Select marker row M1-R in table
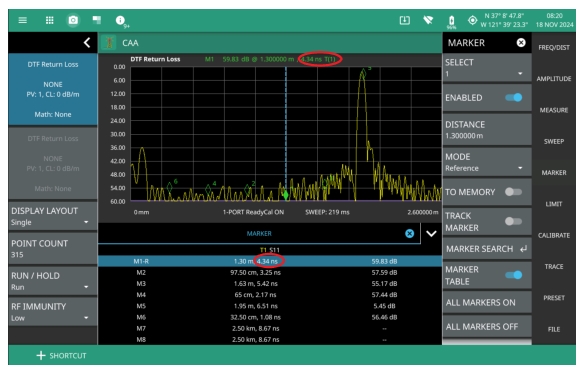583x372 pixels. tap(270, 261)
